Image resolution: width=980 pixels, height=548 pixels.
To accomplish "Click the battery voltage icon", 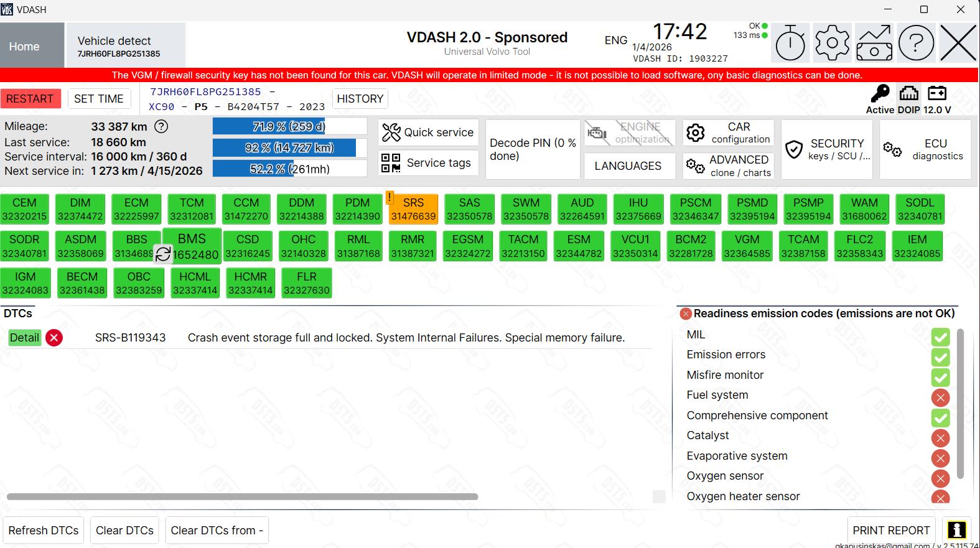I will point(937,93).
